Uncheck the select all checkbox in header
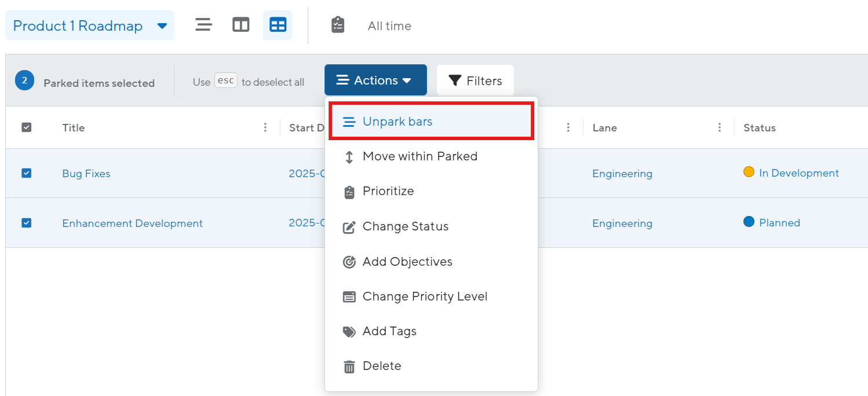 click(27, 127)
